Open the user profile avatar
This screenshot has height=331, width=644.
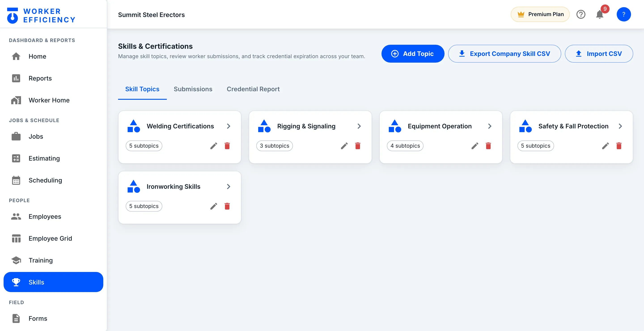623,15
